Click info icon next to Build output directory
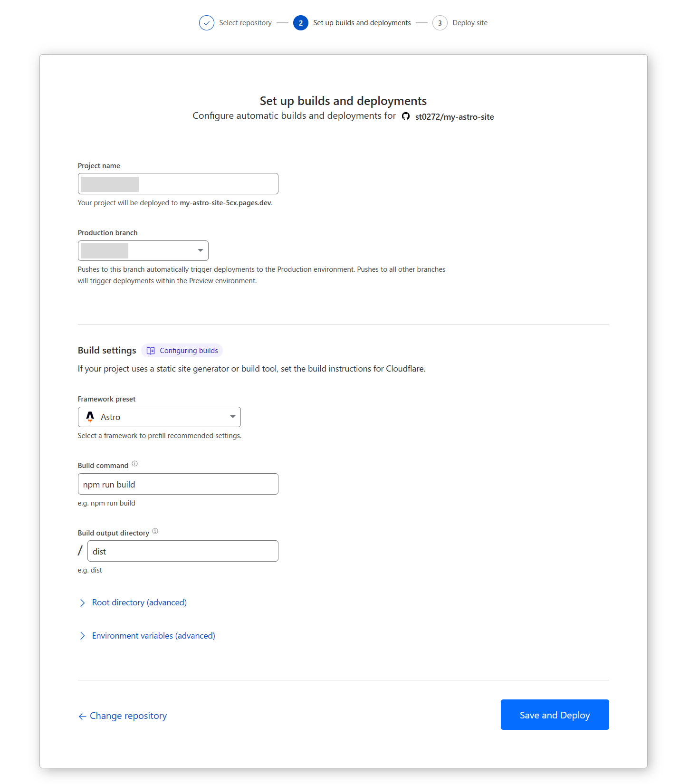Screen dimensions: 689x784 155,531
